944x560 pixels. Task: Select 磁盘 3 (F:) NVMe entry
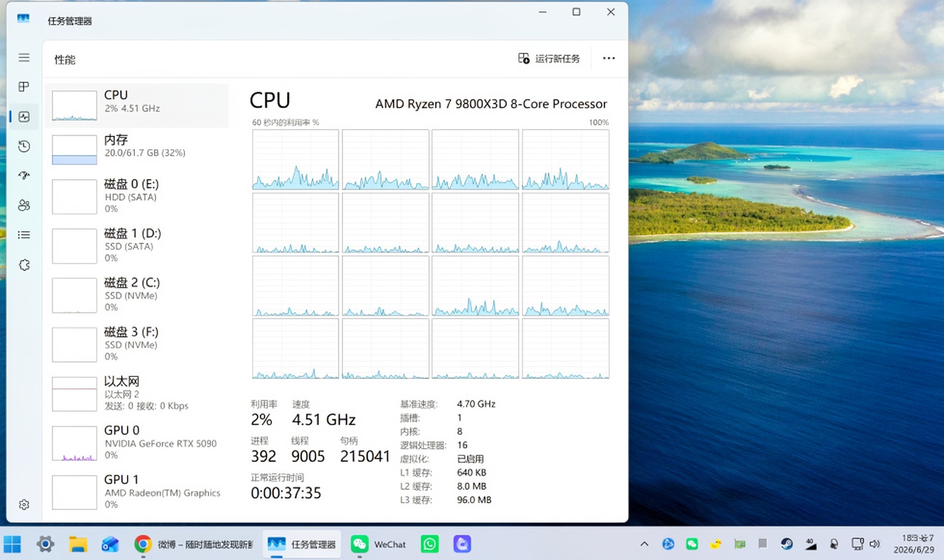tap(136, 344)
